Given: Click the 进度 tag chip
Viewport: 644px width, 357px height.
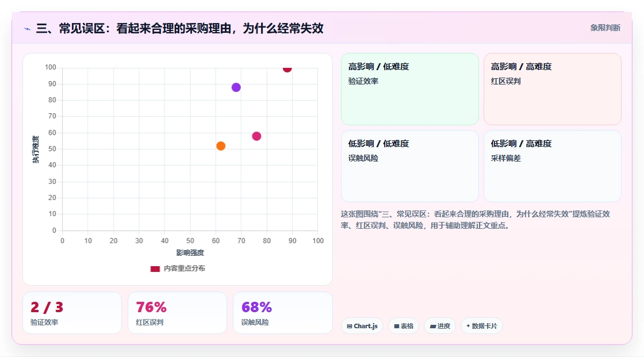Looking at the screenshot, I should point(440,326).
